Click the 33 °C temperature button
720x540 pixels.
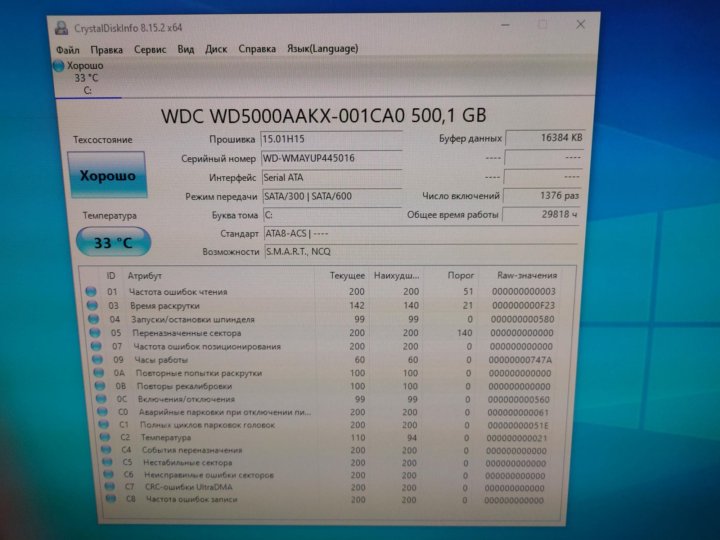tap(113, 242)
